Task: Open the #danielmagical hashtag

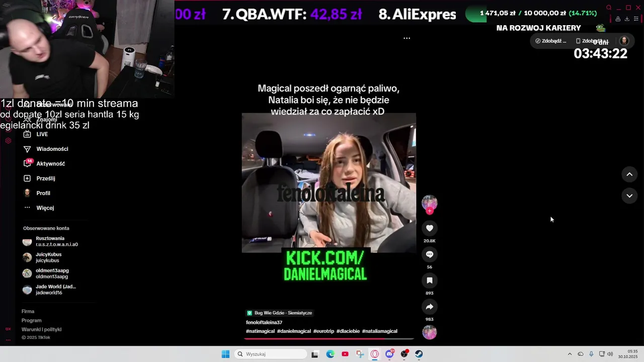Action: tap(294, 331)
